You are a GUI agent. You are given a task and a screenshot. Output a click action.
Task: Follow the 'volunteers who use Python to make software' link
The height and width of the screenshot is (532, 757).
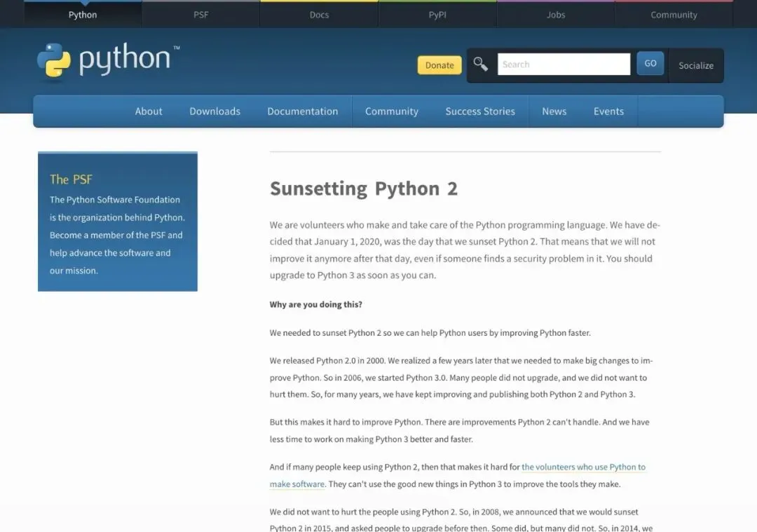583,468
